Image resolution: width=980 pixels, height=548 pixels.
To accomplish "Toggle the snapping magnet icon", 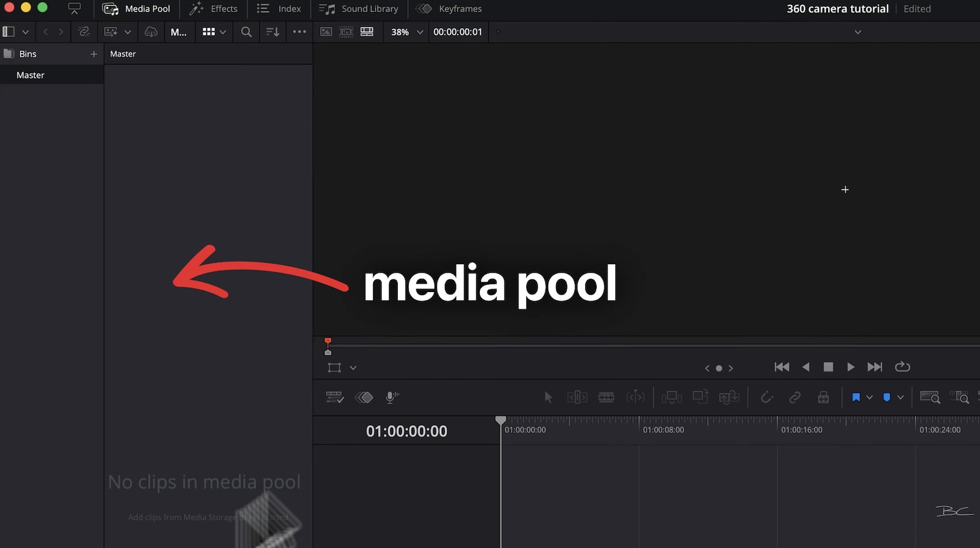I will [x=767, y=397].
